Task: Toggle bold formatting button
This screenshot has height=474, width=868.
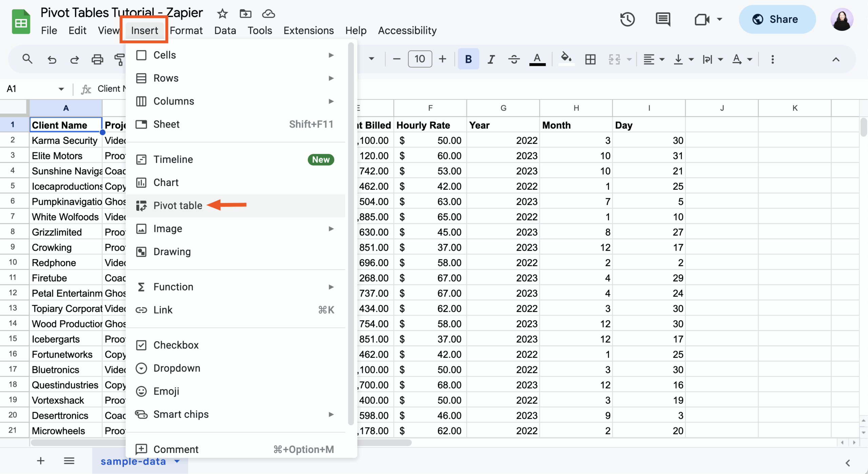Action: [468, 59]
